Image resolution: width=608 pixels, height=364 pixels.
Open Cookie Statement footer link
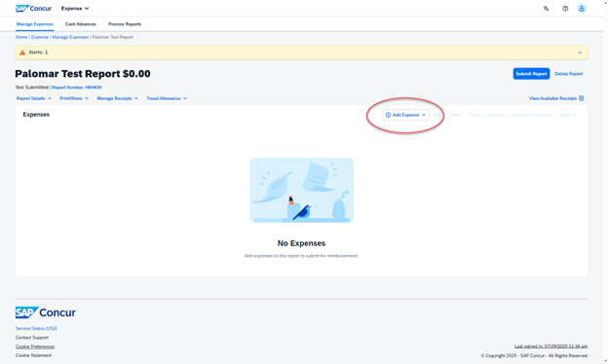point(33,355)
